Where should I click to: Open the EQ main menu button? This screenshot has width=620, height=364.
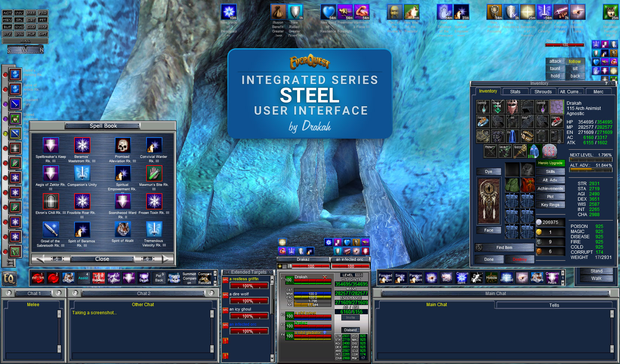point(9,278)
